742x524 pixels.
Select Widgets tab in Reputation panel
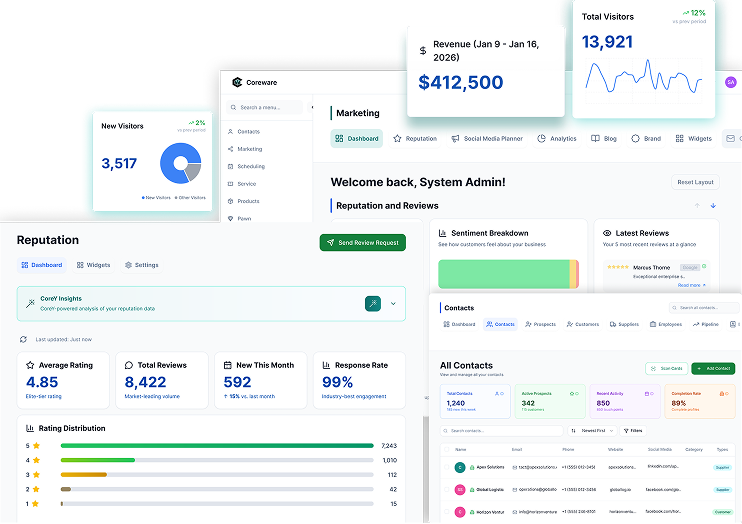click(x=93, y=265)
